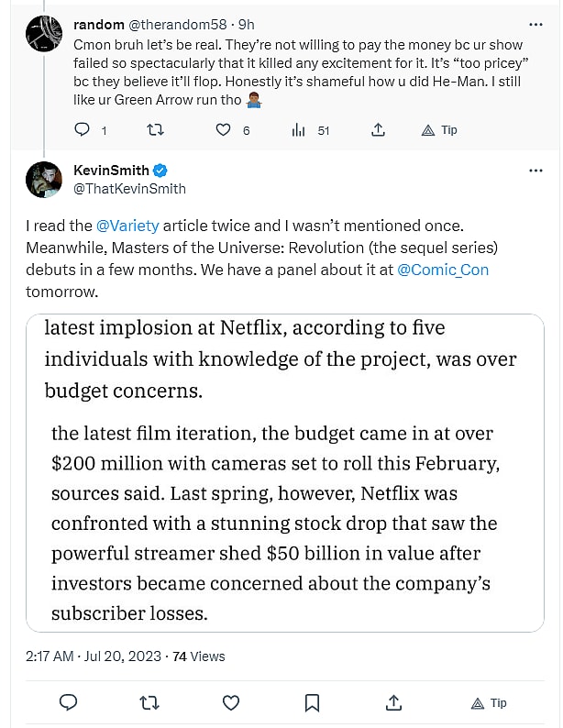Open KevinSmith's profile picture
The image size is (563, 728).
tap(42, 179)
